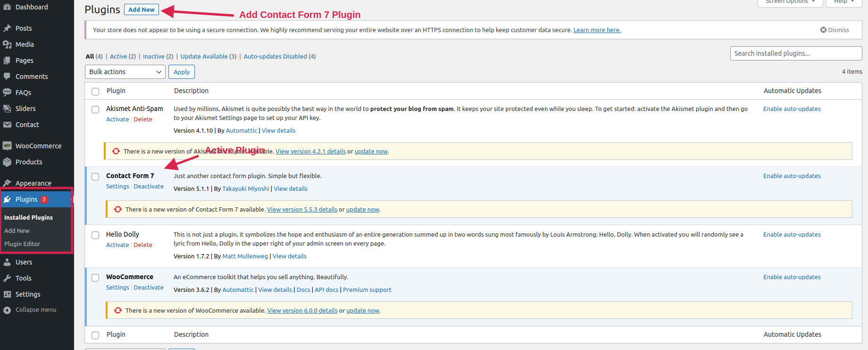
Task: Filter plugins by the Inactive tab
Action: (x=154, y=56)
